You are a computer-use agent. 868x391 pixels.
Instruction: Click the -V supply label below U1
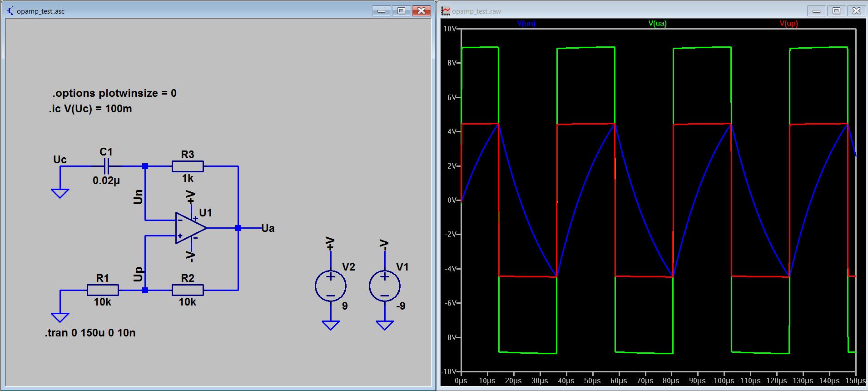[x=191, y=256]
